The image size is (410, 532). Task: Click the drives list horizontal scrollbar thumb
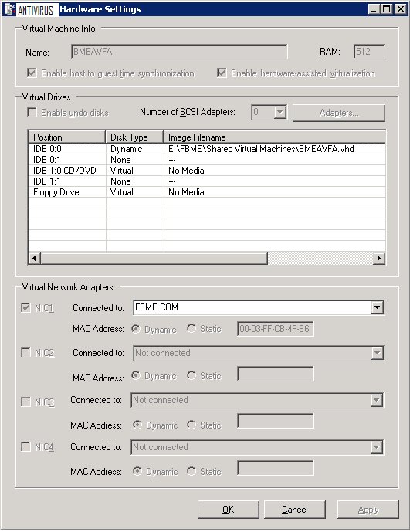pyautogui.click(x=154, y=258)
